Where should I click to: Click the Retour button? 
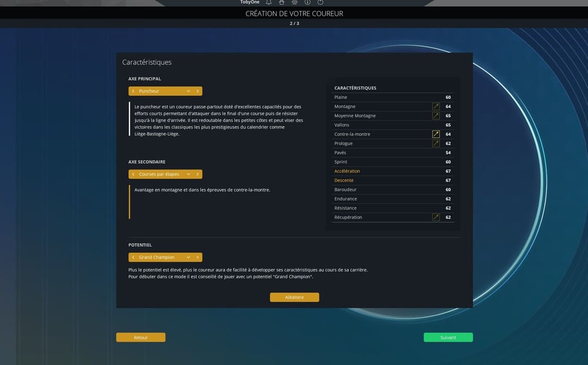140,338
